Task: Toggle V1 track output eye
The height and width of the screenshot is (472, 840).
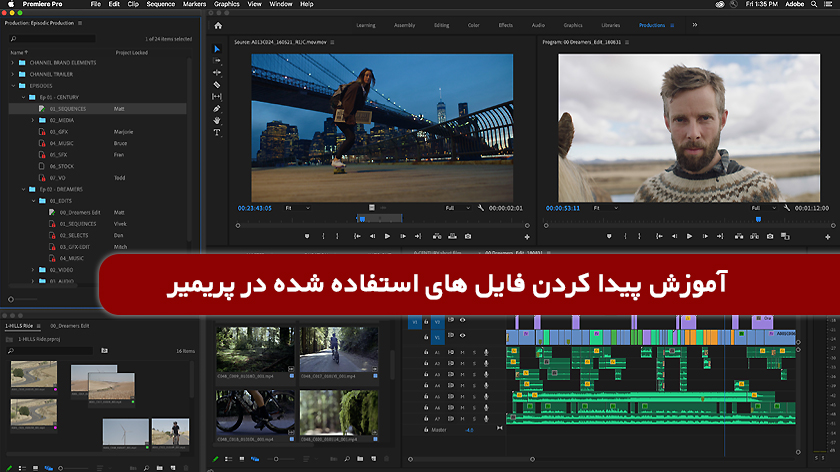Action: pos(462,336)
